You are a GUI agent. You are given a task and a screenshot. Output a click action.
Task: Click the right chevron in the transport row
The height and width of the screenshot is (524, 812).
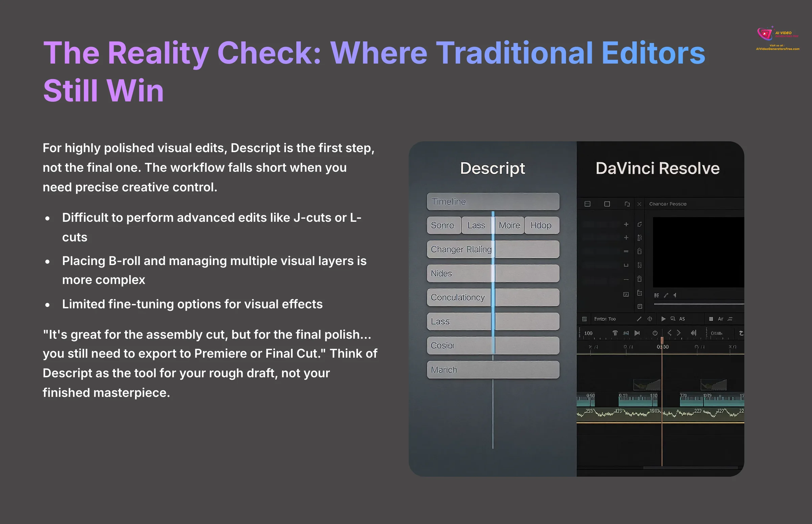pyautogui.click(x=679, y=333)
